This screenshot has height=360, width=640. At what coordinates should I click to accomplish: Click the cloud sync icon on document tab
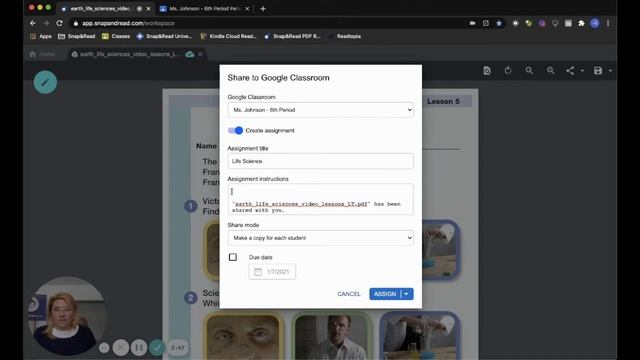pyautogui.click(x=189, y=54)
